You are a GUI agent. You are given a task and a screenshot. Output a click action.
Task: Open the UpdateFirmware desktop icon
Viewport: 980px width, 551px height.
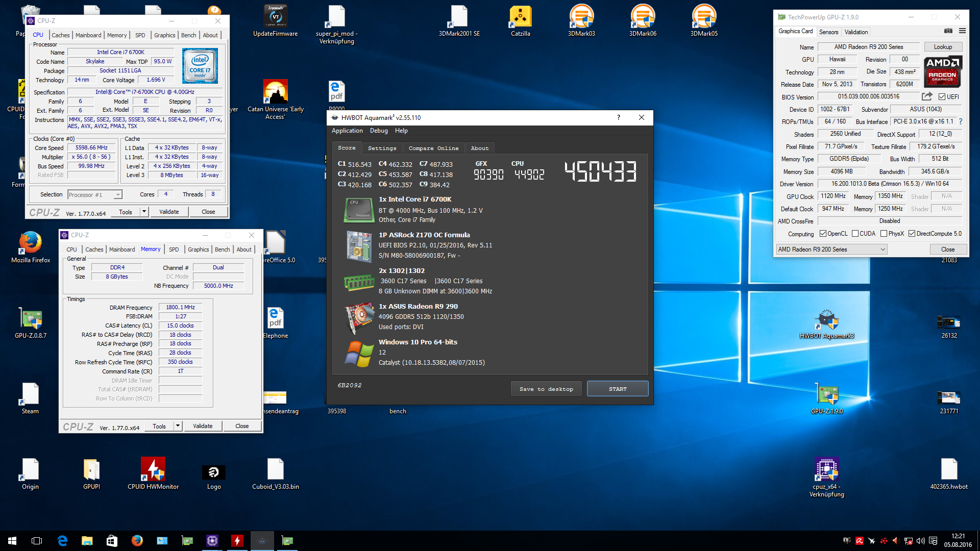[x=276, y=20]
